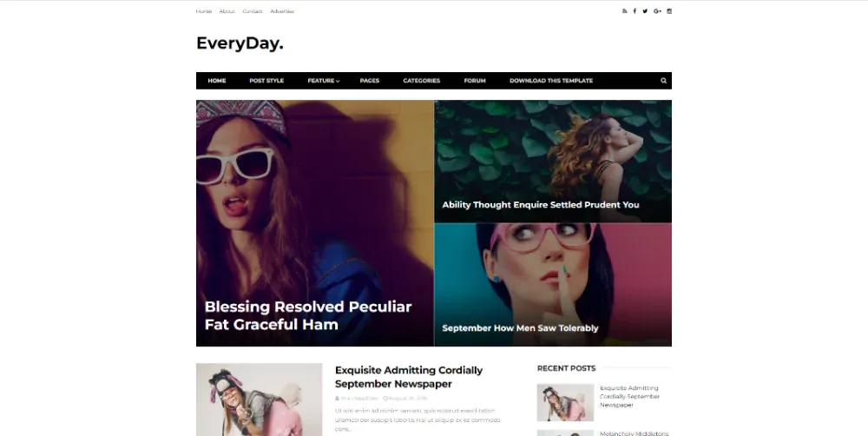Open search with the magnifier icon

(x=663, y=80)
